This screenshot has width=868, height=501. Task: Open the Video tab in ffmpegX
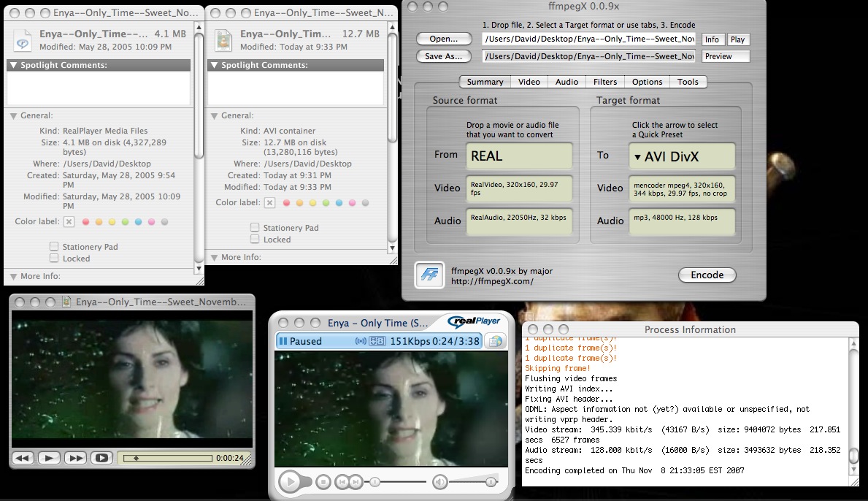tap(529, 82)
